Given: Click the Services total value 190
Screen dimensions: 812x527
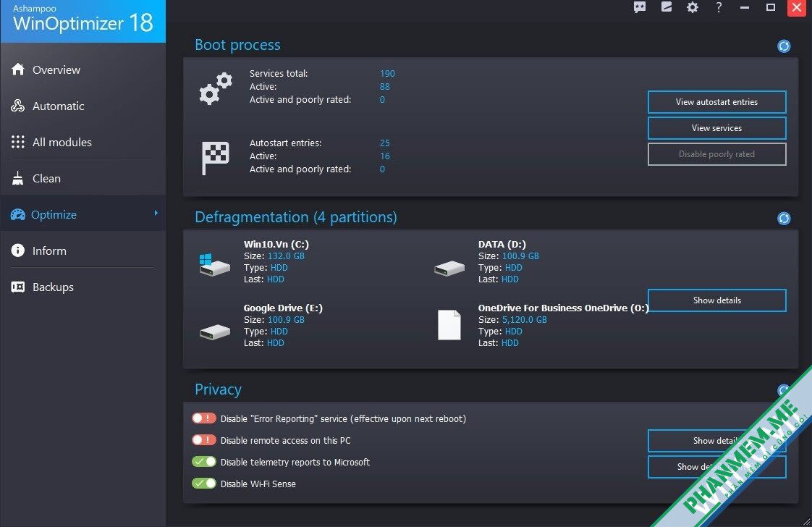Looking at the screenshot, I should pos(387,74).
